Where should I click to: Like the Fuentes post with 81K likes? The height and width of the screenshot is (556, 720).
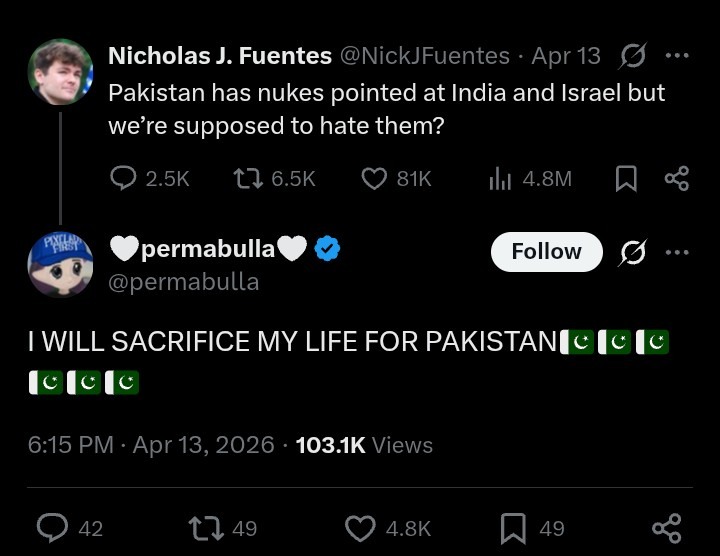pyautogui.click(x=374, y=178)
